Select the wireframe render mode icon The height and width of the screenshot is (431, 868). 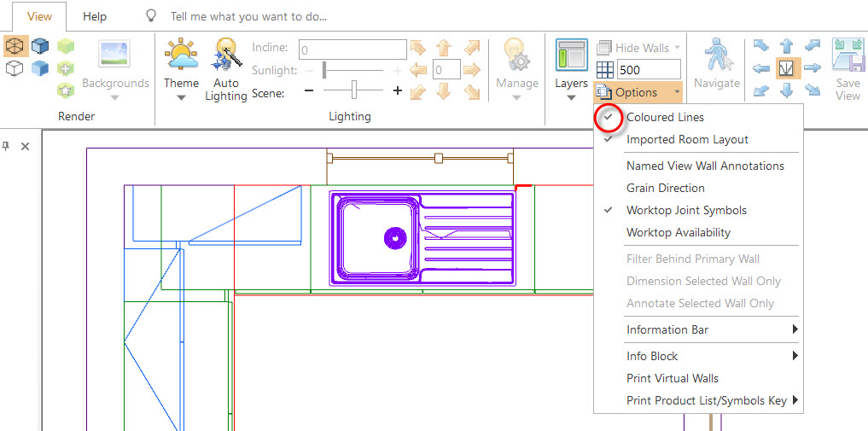pyautogui.click(x=15, y=47)
